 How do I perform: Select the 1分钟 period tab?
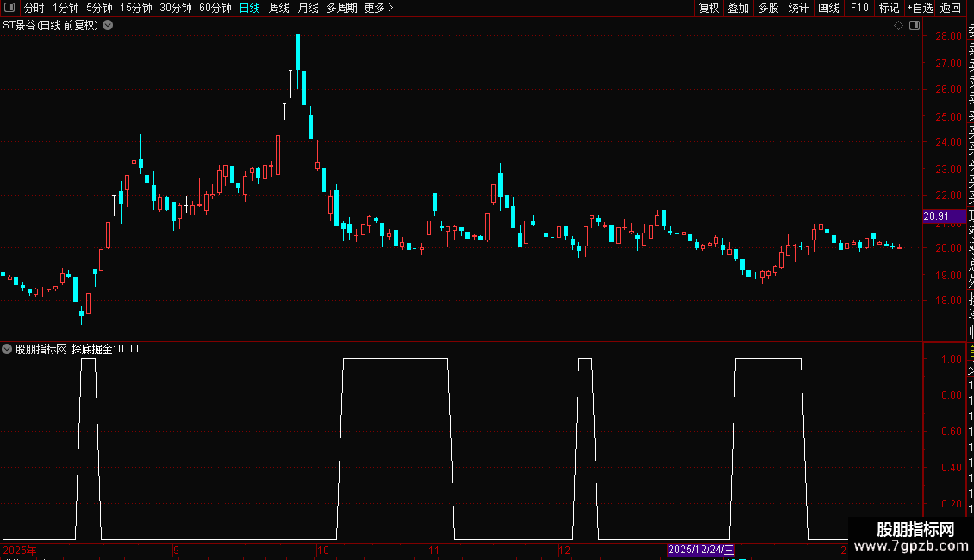tap(66, 8)
